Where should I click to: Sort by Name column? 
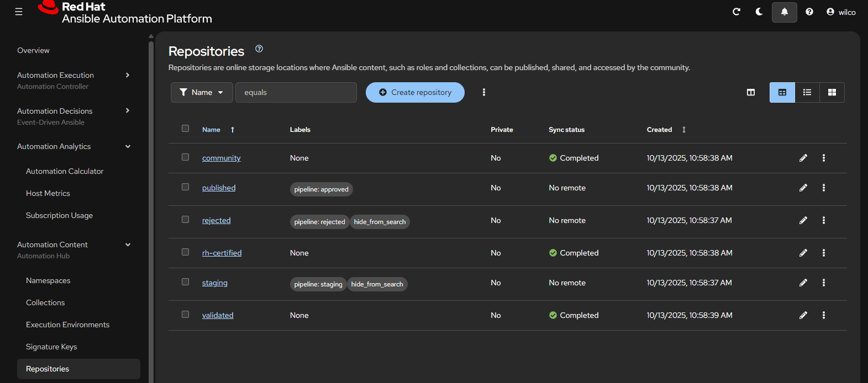tap(218, 130)
